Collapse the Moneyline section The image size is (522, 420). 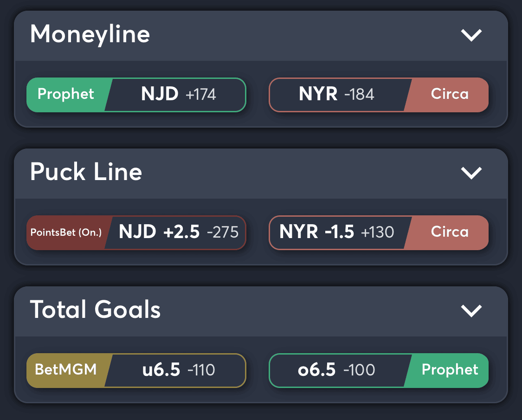(x=471, y=35)
